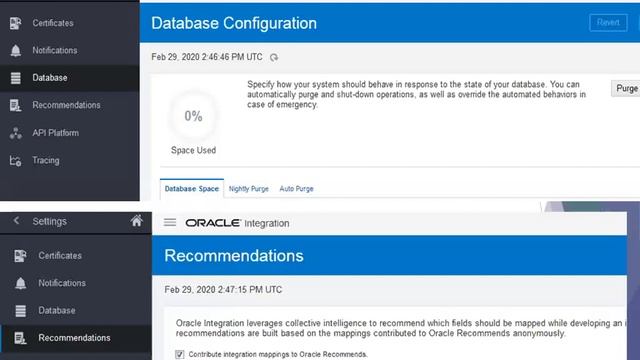Switch to the Nightly Purge tab

(249, 189)
